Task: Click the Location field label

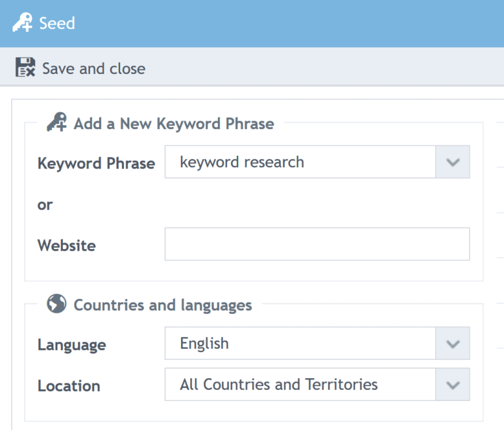Action: click(x=69, y=386)
